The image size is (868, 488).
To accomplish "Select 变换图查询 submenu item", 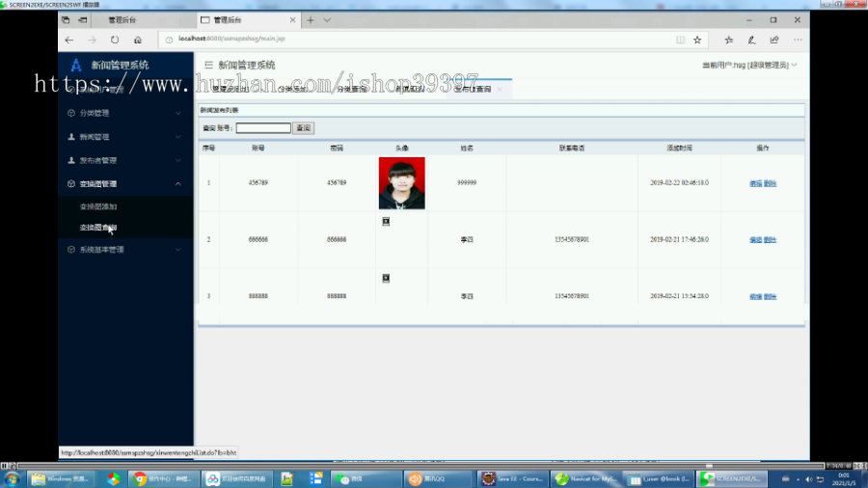I will coord(98,228).
